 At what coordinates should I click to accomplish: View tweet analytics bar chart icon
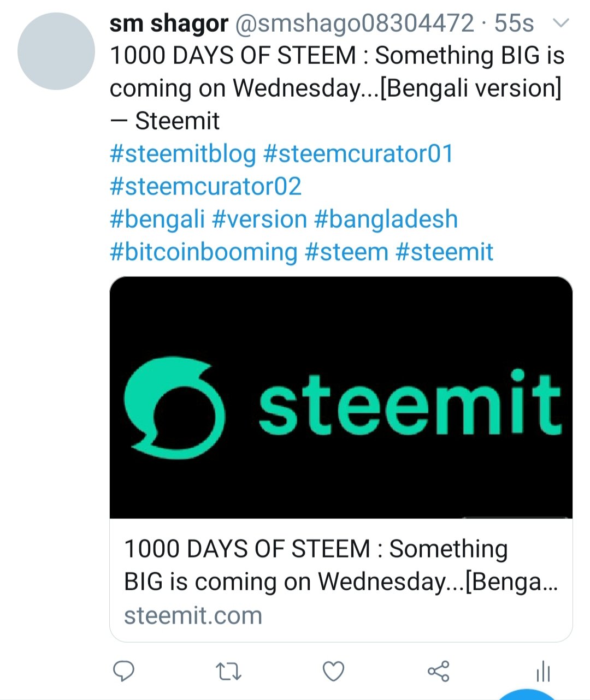(x=543, y=671)
